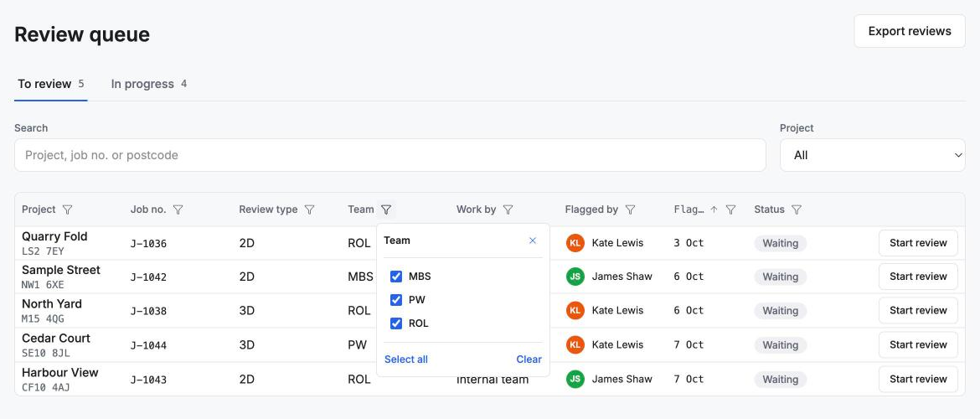Toggle the Team column filter icon
The image size is (980, 419).
point(386,209)
